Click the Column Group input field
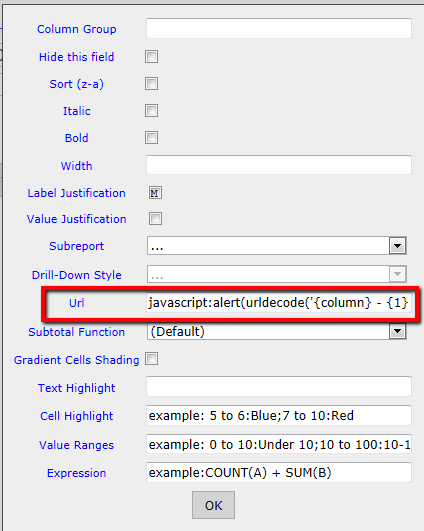This screenshot has height=531, width=424. click(279, 28)
